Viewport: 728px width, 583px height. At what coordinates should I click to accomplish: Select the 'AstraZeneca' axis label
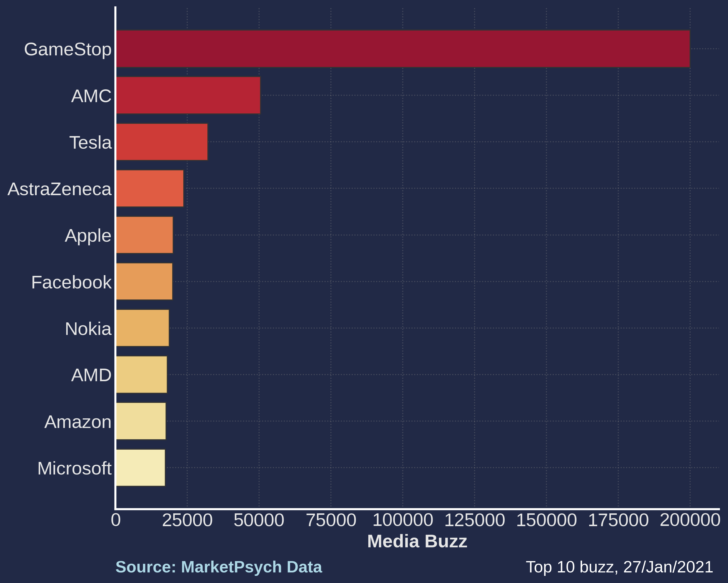[x=60, y=189]
